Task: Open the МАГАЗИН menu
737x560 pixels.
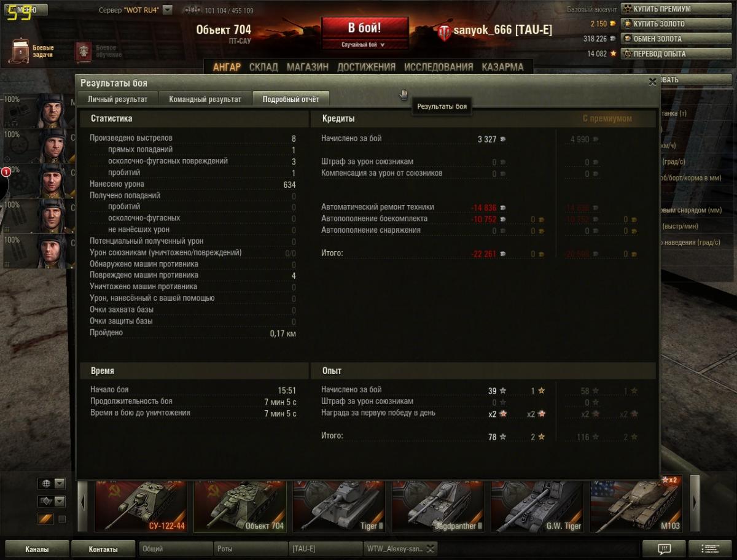Action: click(308, 68)
